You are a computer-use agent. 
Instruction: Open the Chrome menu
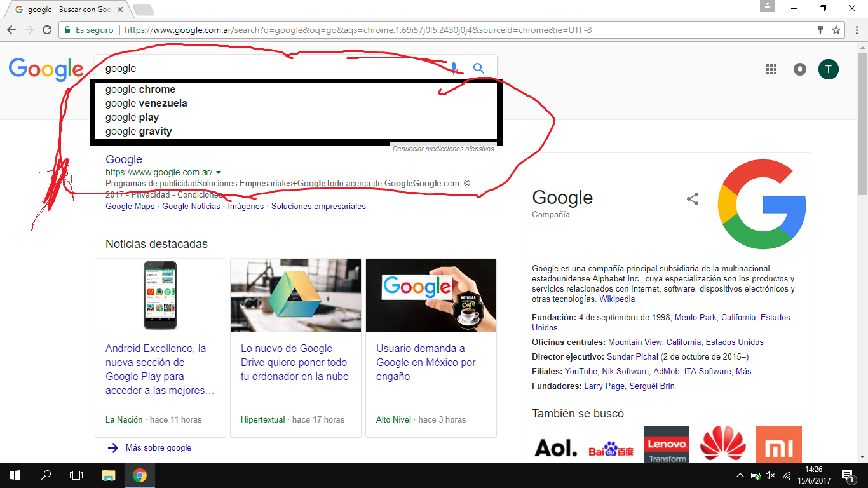click(x=856, y=30)
